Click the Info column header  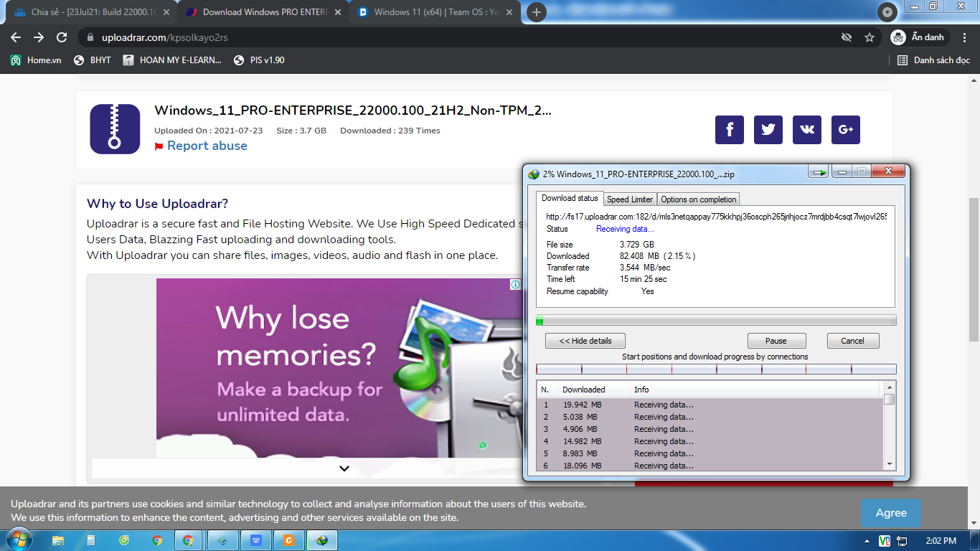[754, 390]
